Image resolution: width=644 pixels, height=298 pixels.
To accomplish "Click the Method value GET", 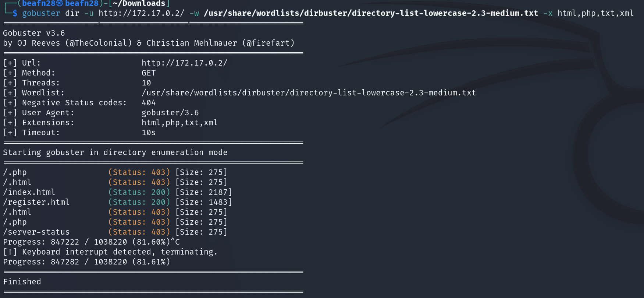I will [x=149, y=73].
